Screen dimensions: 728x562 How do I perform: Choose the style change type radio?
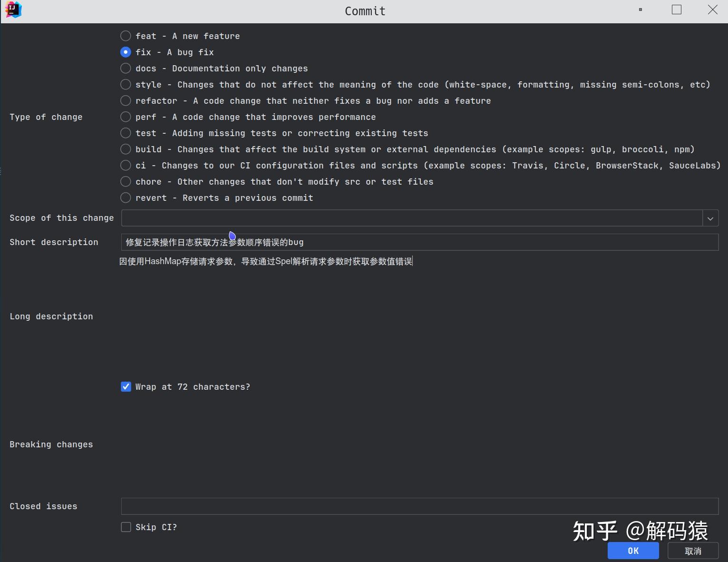pyautogui.click(x=126, y=85)
